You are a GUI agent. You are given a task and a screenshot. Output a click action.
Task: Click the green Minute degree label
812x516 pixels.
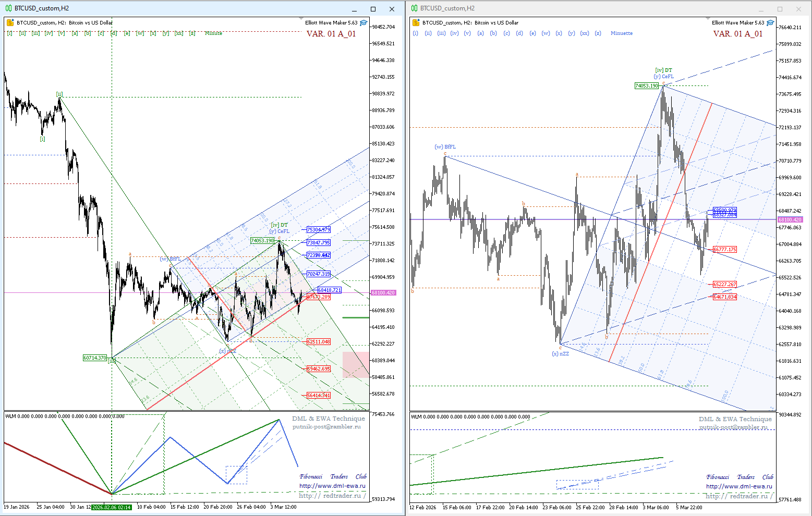click(213, 33)
